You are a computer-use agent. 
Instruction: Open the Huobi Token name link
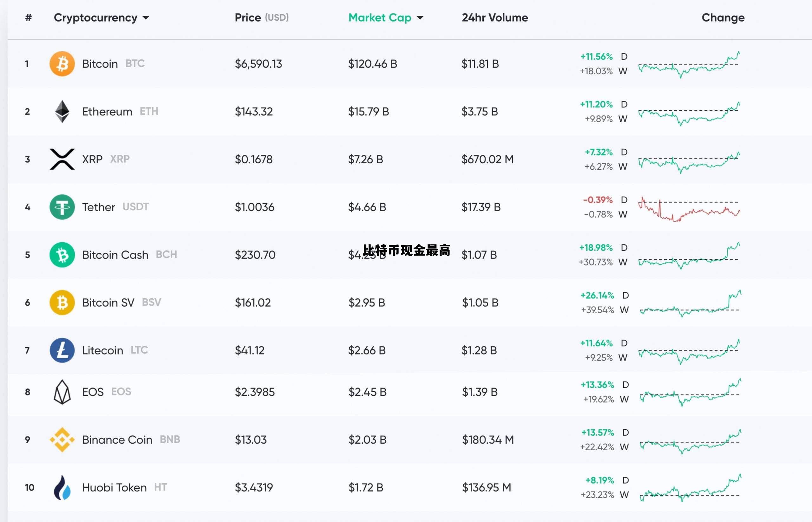(x=114, y=488)
